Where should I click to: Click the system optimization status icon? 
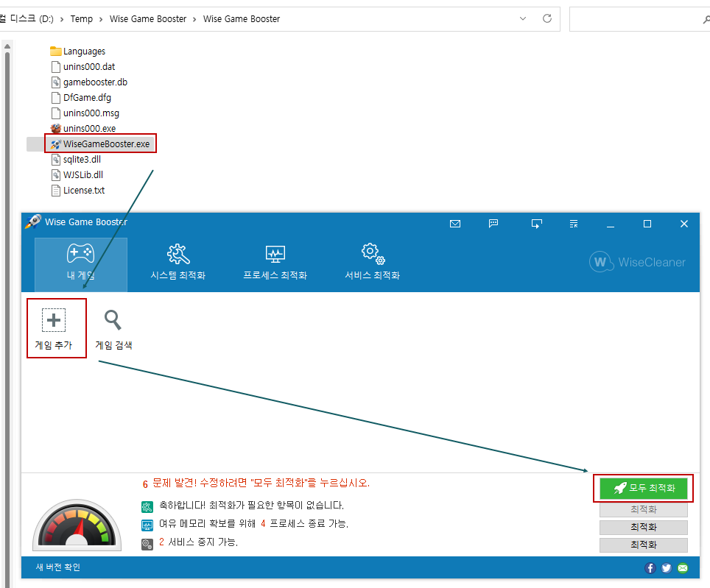(147, 507)
